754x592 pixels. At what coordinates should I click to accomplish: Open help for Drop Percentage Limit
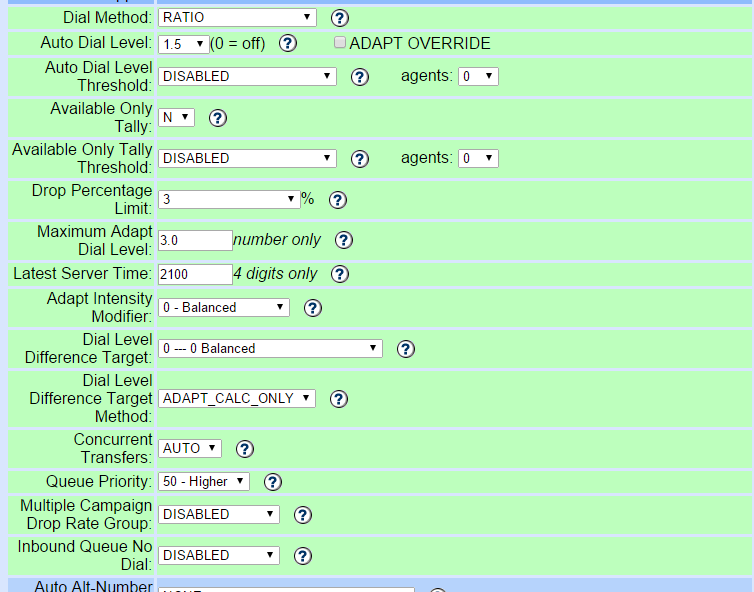[338, 200]
